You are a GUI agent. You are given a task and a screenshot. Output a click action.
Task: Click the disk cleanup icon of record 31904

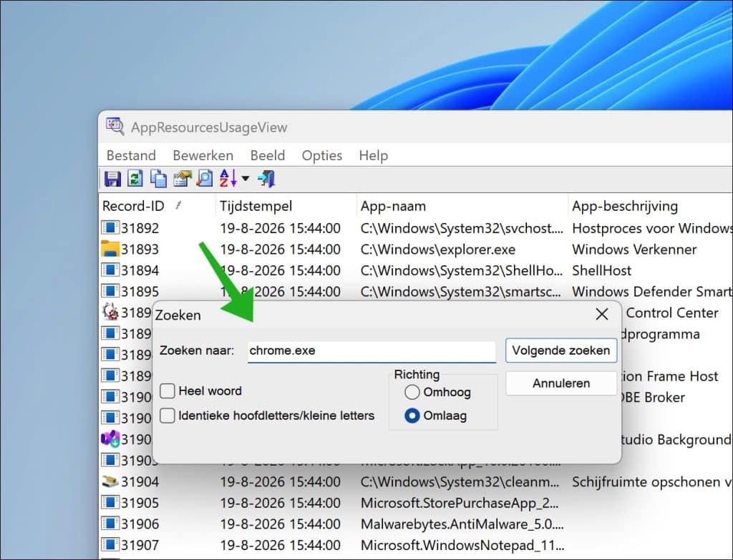pos(110,481)
